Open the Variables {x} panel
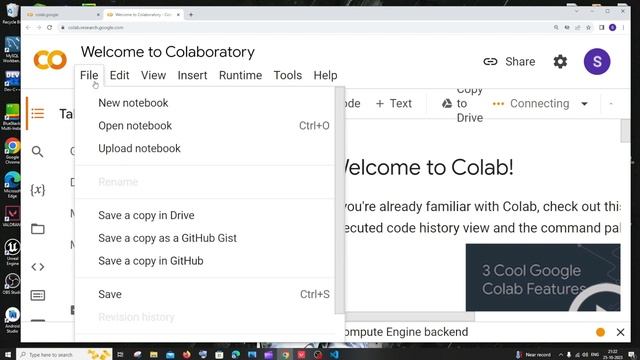 (x=38, y=190)
